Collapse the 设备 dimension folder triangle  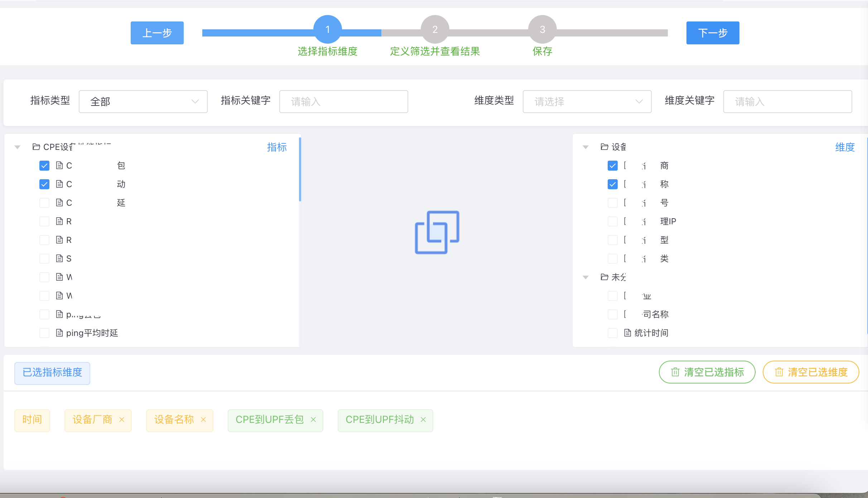tap(586, 147)
